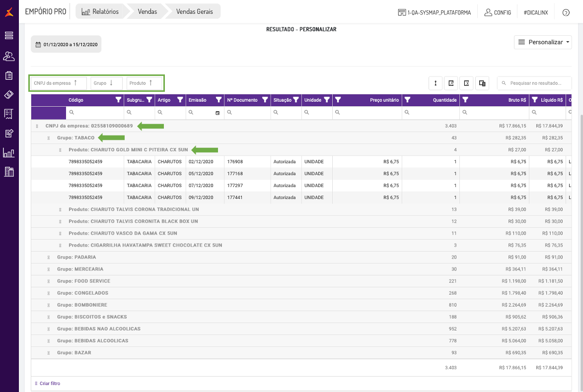Viewport: 583px width, 392px height.
Task: Click the Nº Documento column filter input
Action: pos(247,113)
